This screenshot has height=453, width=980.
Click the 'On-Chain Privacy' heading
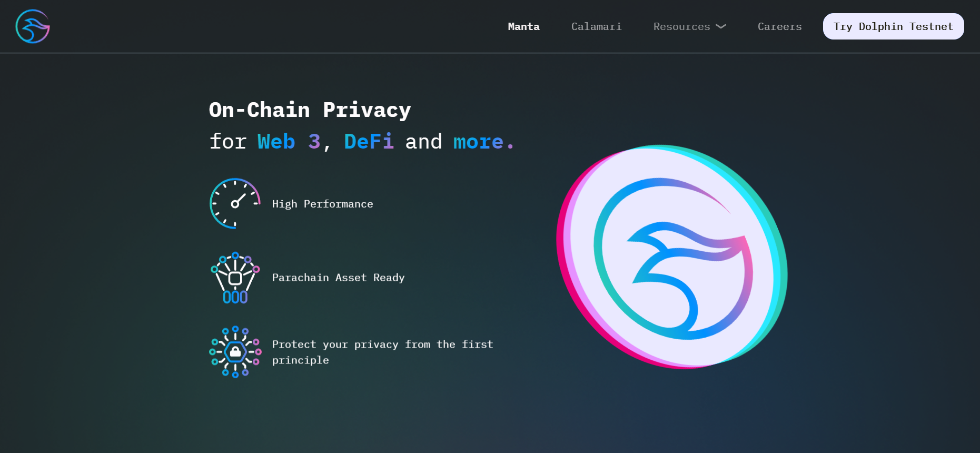(310, 110)
